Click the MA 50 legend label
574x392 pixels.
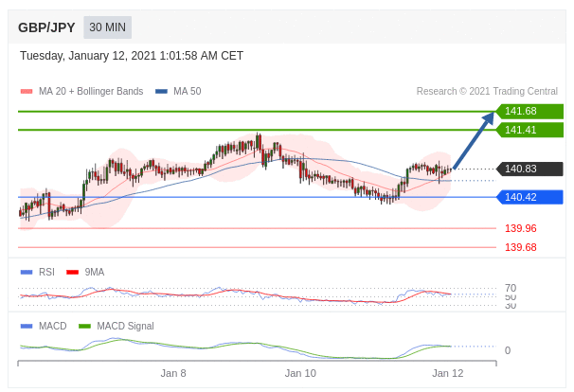[x=187, y=91]
